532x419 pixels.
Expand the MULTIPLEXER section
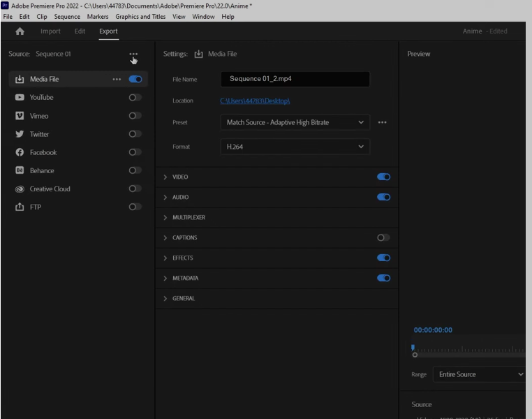[x=165, y=217]
